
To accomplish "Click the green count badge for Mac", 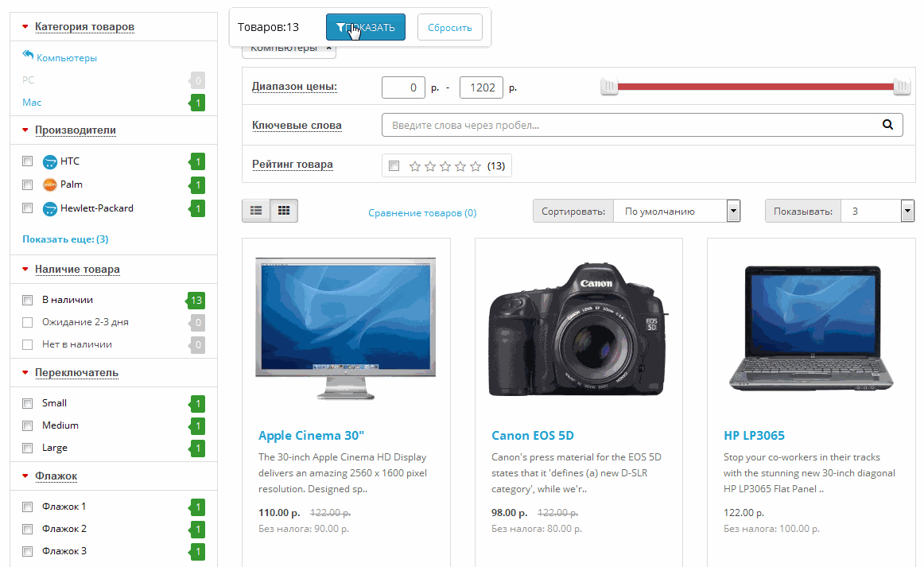I will (x=197, y=103).
